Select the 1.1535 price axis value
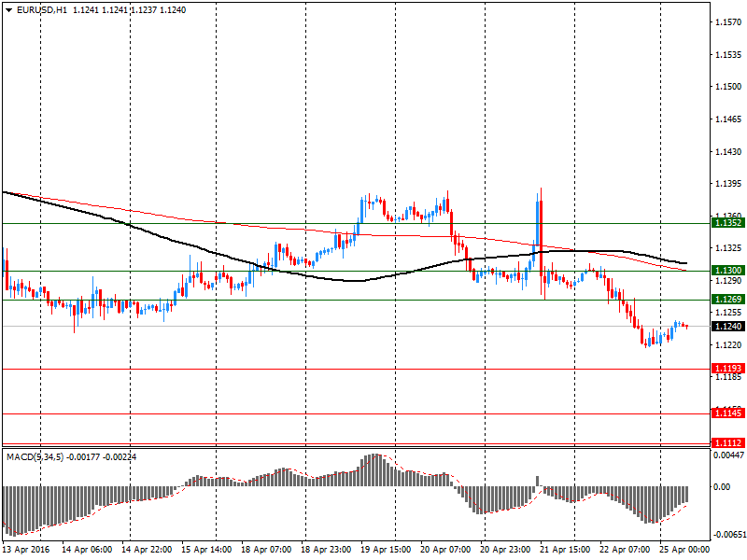This screenshot has width=747, height=560. pos(728,55)
